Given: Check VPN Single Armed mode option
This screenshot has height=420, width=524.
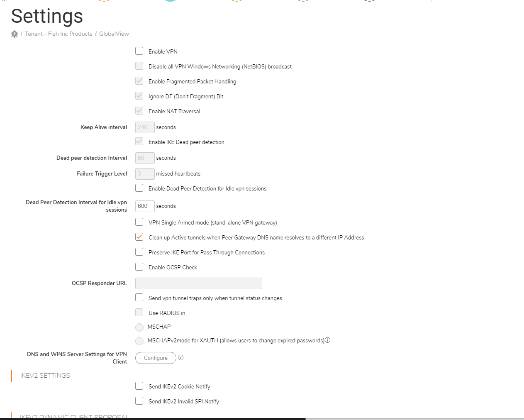Looking at the screenshot, I should pos(139,222).
